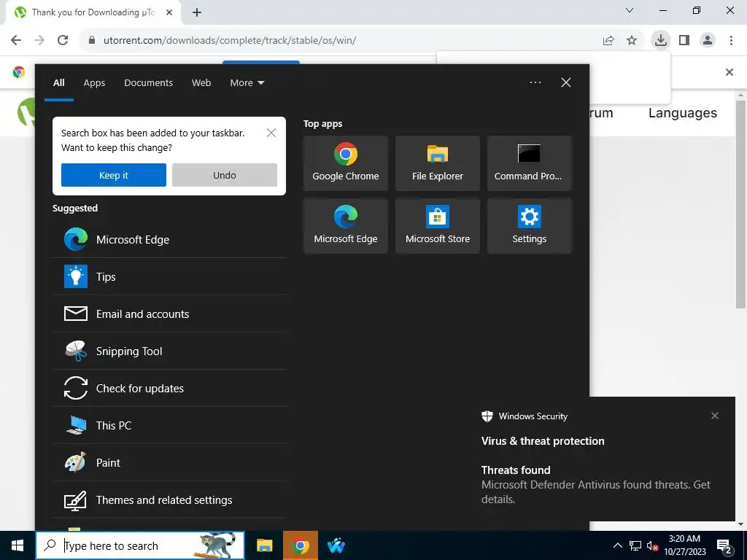The height and width of the screenshot is (560, 747).
Task: Open search panel options (three dots)
Action: click(x=535, y=82)
